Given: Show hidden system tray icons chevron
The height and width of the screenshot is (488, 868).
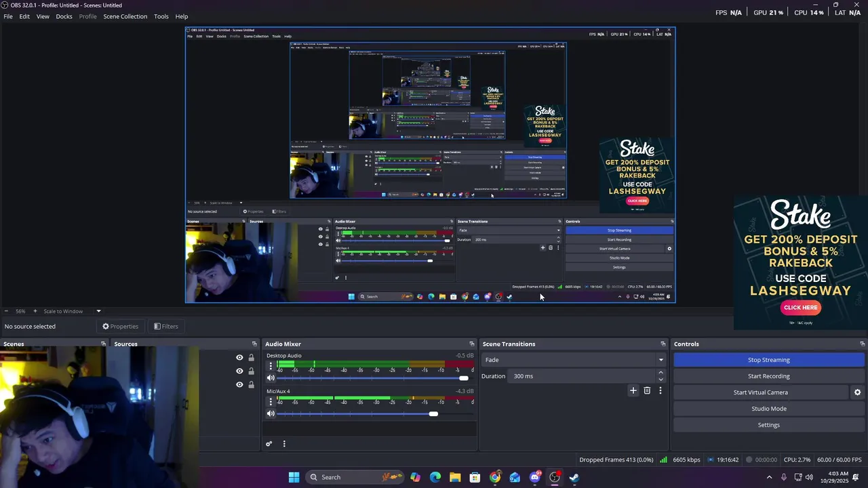Looking at the screenshot, I should click(769, 477).
